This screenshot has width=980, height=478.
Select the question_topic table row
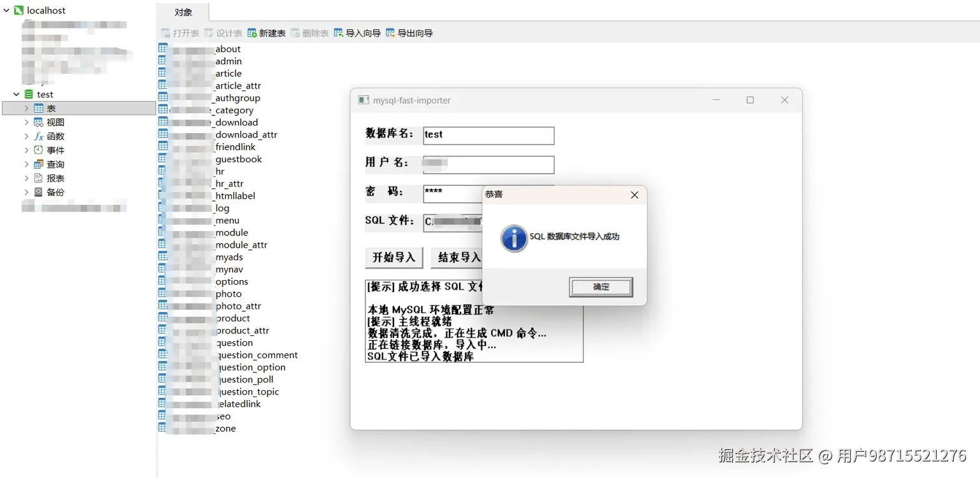point(219,391)
